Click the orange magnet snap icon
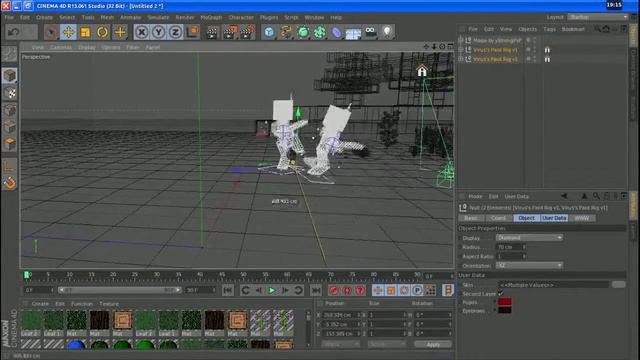 (x=9, y=183)
